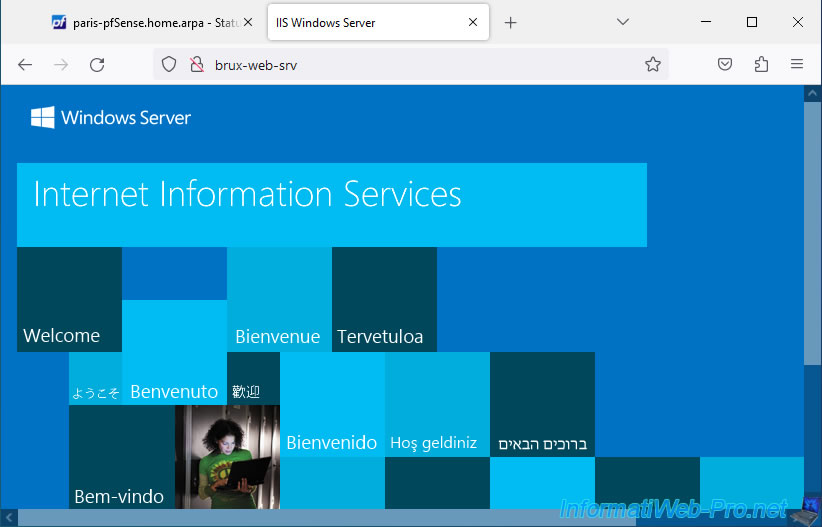Click the Windows logo on the page
The height and width of the screenshot is (527, 822).
click(x=42, y=117)
